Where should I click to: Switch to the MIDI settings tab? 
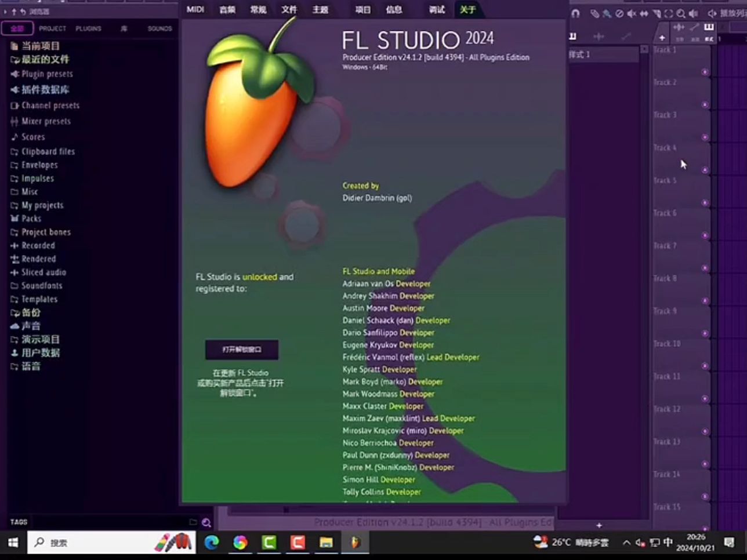[195, 9]
